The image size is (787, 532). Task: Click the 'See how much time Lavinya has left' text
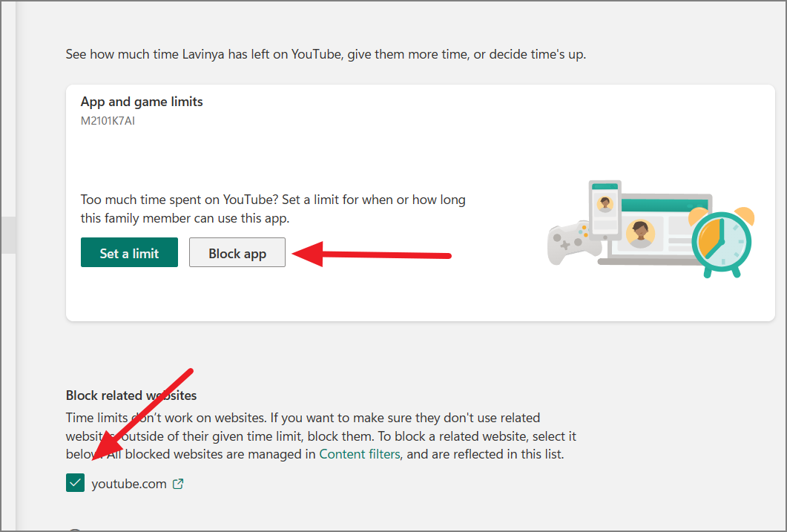point(326,54)
